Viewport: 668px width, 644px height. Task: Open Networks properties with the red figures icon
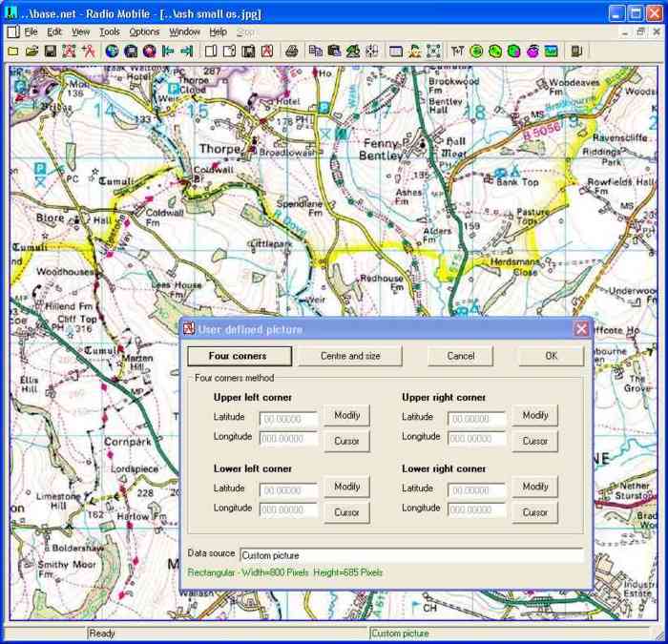coord(69,52)
